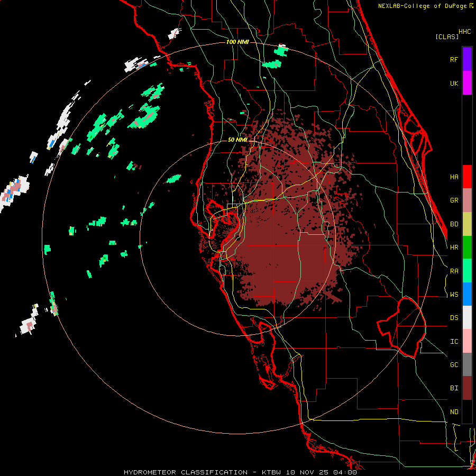Select the BI brown legend swatch
The image size is (476, 476).
tap(467, 388)
